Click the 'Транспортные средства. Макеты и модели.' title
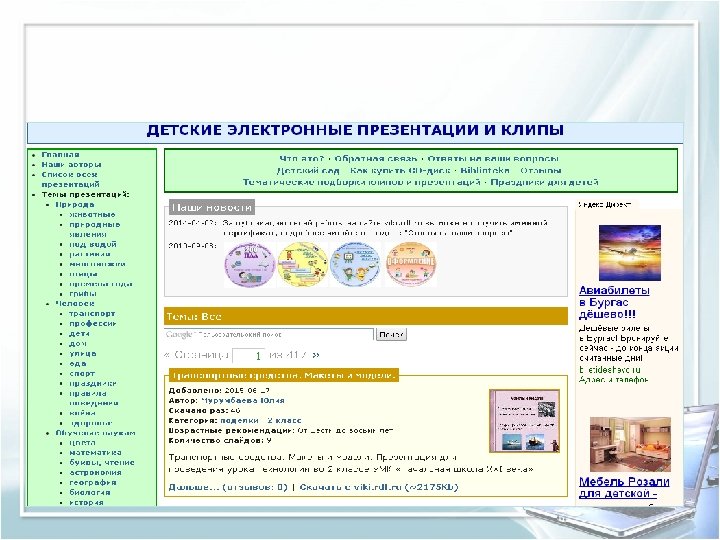720x540 pixels. 283,375
